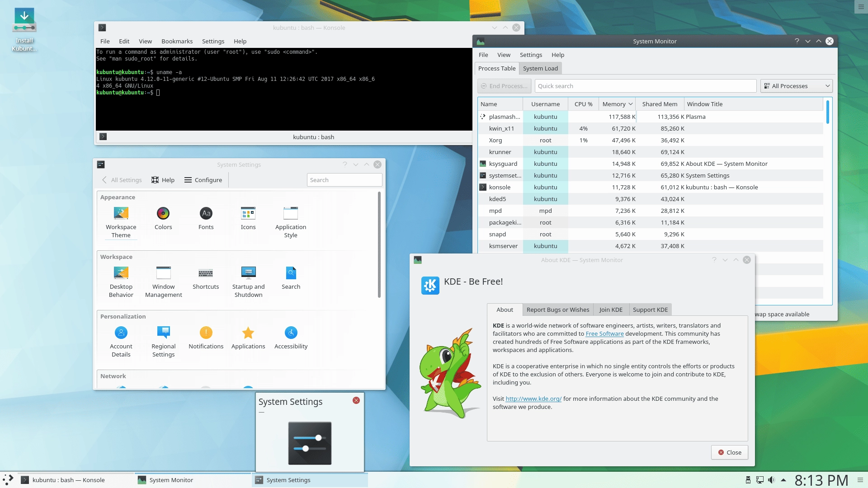868x488 pixels.
Task: Open the Shortcuts settings icon
Action: [x=206, y=278]
